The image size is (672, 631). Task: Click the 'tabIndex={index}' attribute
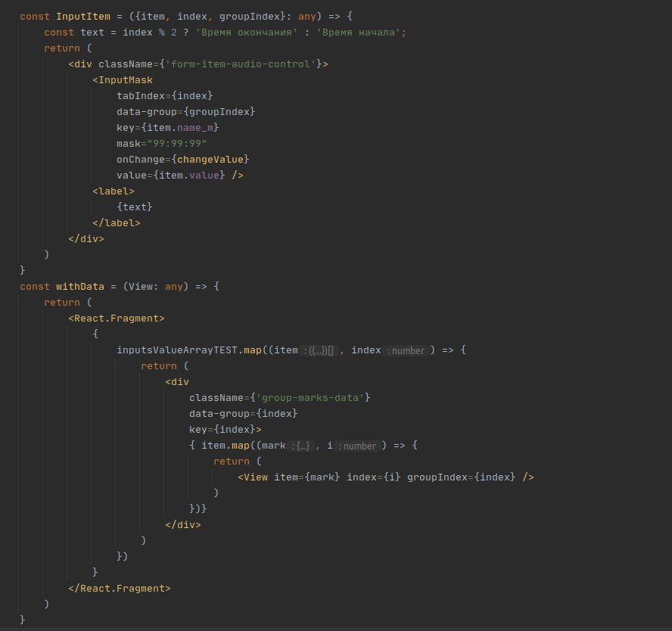164,96
